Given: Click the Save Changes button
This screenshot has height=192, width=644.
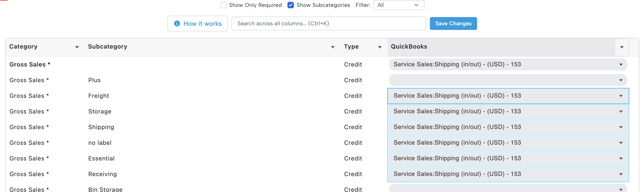Looking at the screenshot, I should [453, 23].
